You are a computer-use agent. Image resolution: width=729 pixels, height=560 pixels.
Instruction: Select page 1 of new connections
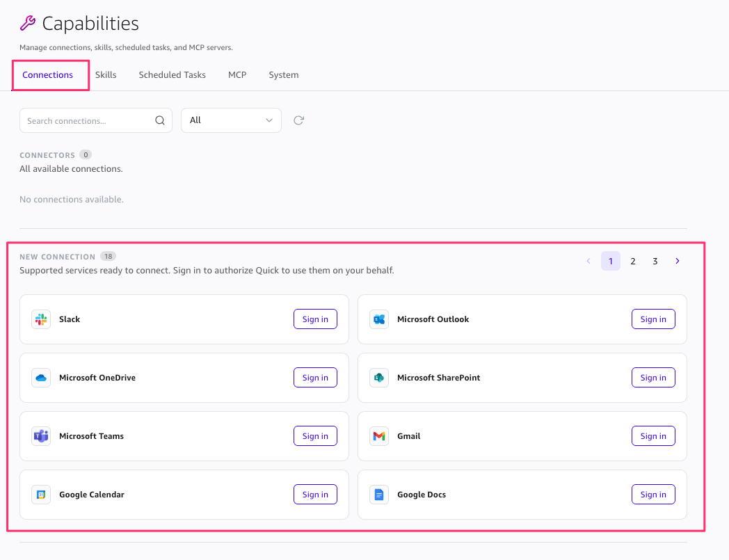coord(611,261)
